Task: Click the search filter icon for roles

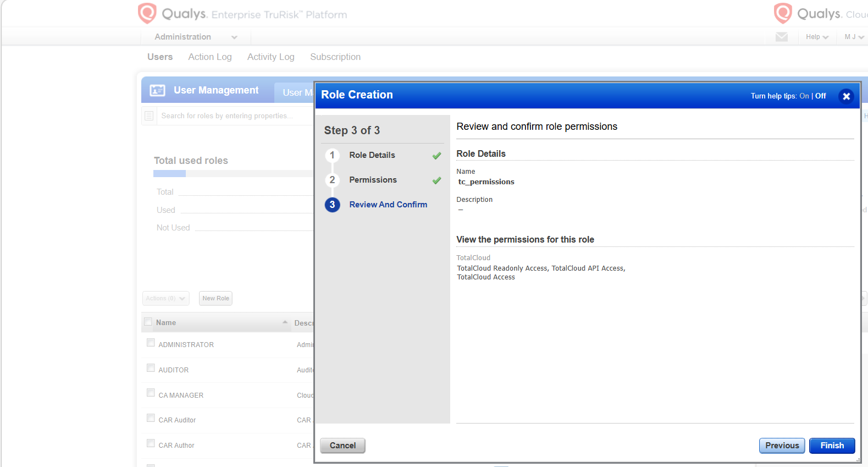Action: [x=149, y=116]
